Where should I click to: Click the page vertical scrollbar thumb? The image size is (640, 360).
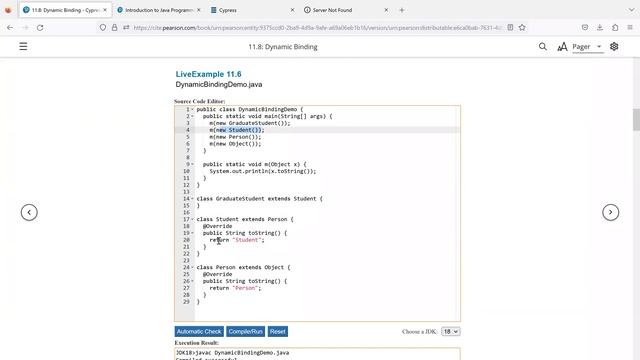point(636,120)
